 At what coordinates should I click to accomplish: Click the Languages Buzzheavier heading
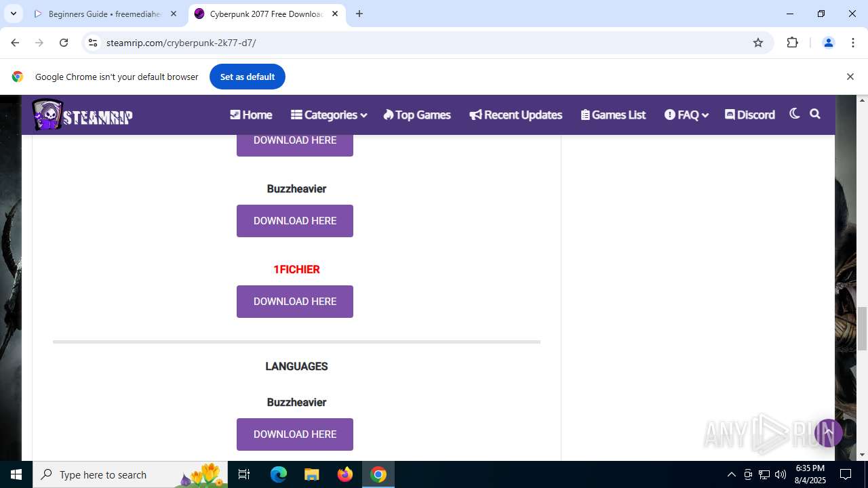pyautogui.click(x=296, y=402)
